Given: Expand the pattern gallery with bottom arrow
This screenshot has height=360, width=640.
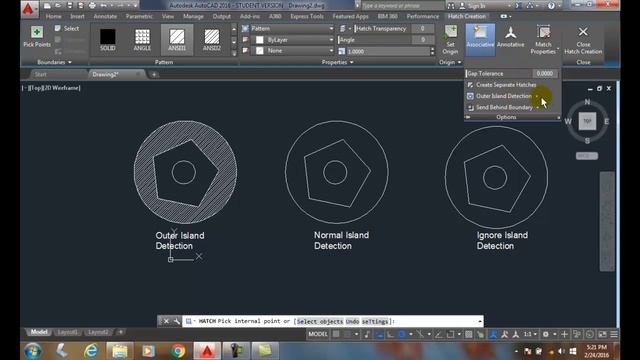Looking at the screenshot, I should tap(234, 53).
